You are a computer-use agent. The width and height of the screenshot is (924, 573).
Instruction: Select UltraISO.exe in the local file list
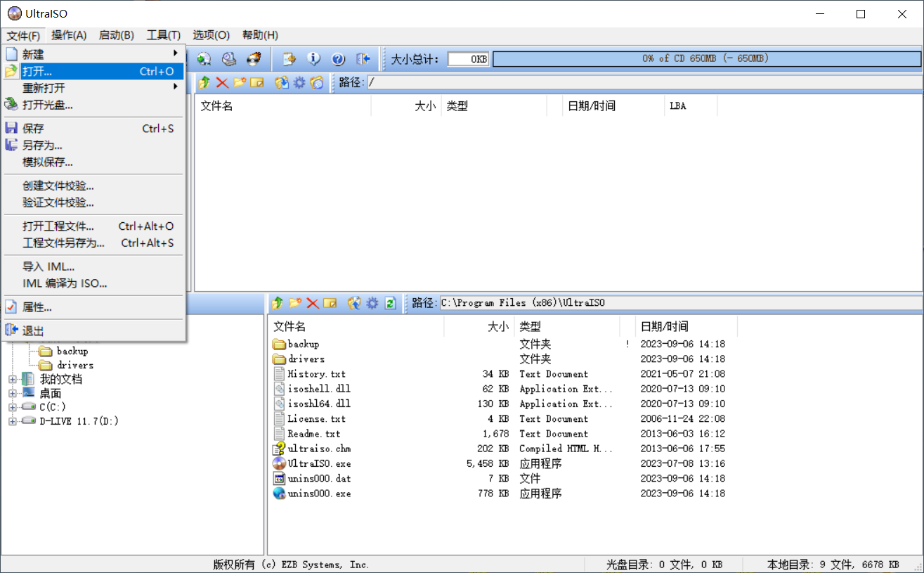click(x=319, y=464)
